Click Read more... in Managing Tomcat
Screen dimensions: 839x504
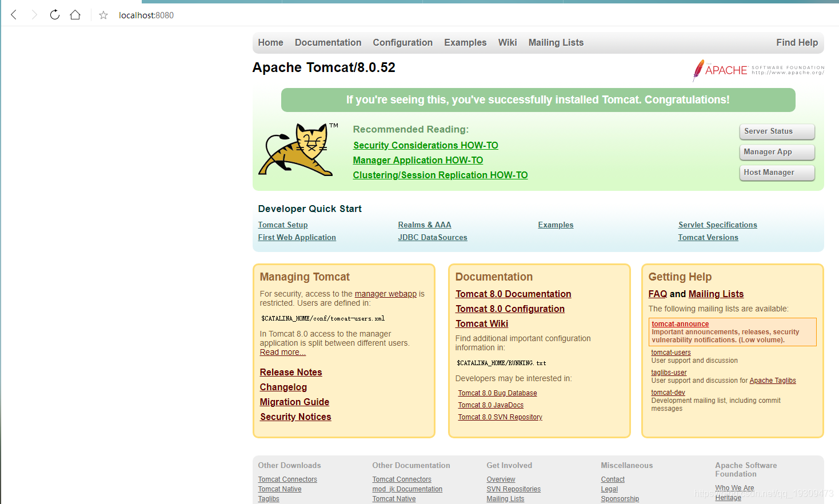click(283, 353)
